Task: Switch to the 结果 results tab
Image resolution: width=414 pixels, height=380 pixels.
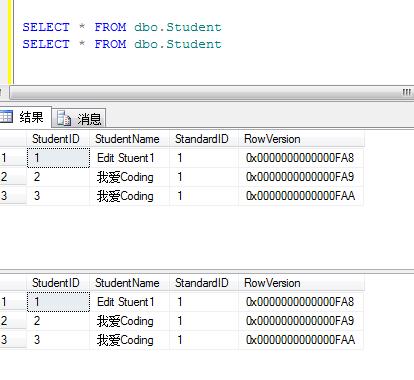Action: click(x=25, y=117)
